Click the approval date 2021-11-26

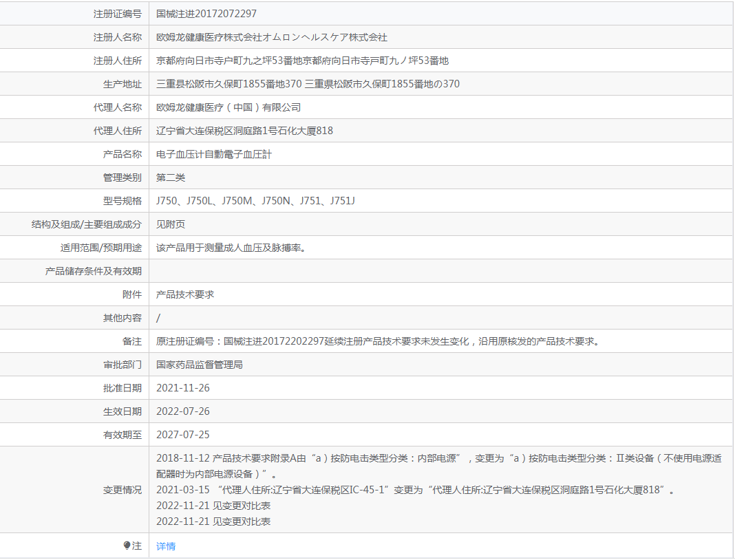[183, 388]
